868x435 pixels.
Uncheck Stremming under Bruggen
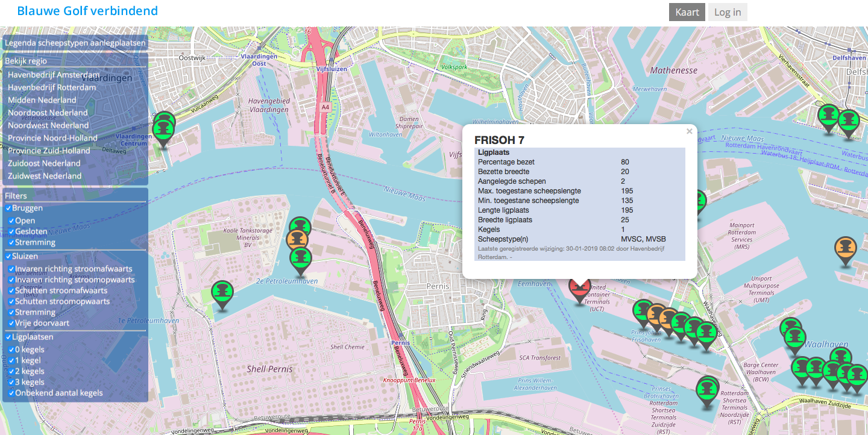click(11, 243)
